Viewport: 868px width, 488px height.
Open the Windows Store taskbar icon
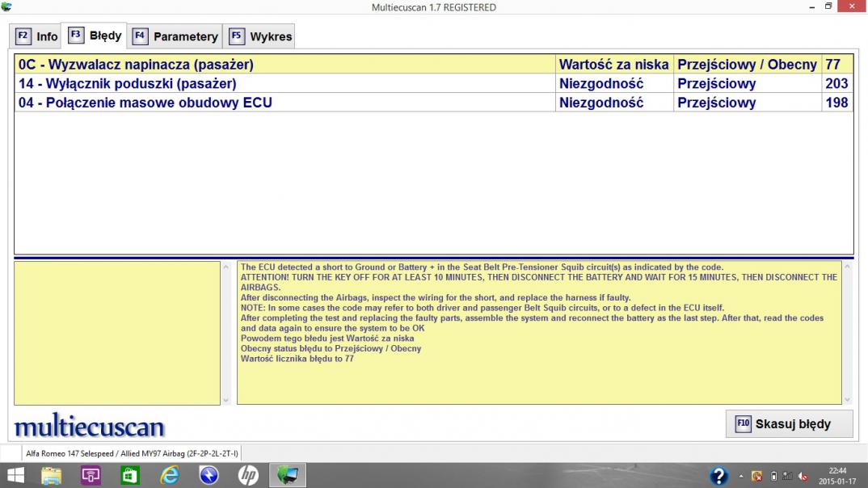pyautogui.click(x=130, y=475)
